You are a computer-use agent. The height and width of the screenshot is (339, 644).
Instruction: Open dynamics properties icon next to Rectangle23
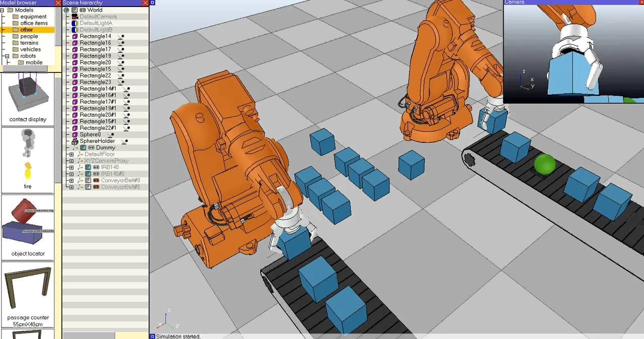pyautogui.click(x=121, y=82)
